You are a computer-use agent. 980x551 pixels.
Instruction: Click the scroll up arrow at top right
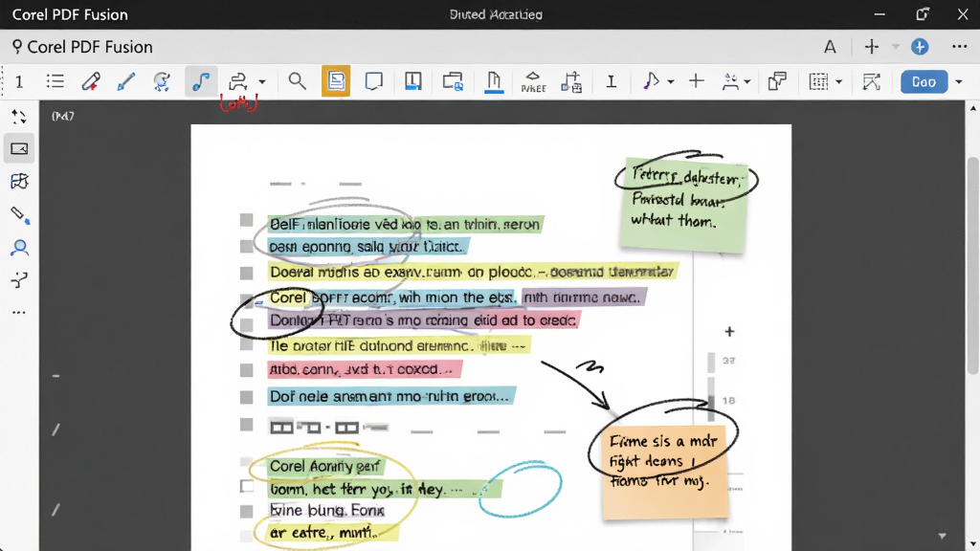pos(972,109)
